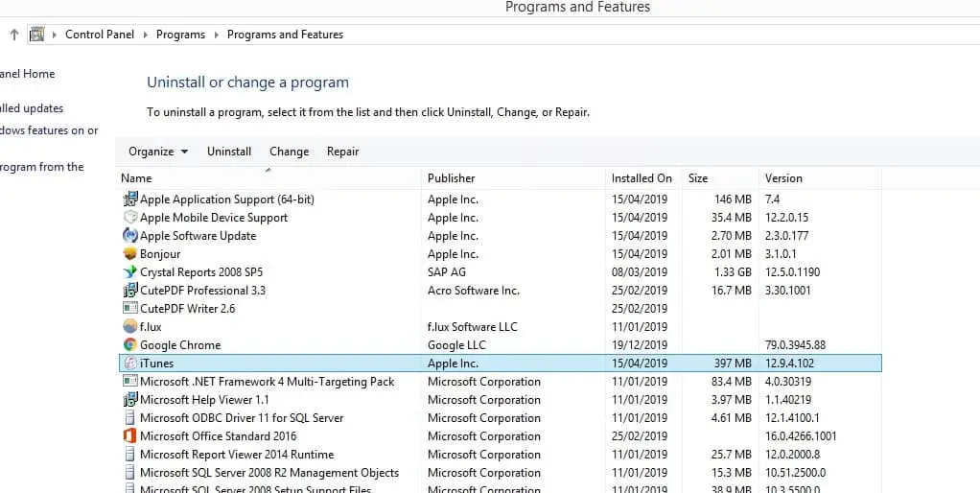Viewport: 980px width, 493px height.
Task: Select the f.lux program name
Action: pos(151,326)
